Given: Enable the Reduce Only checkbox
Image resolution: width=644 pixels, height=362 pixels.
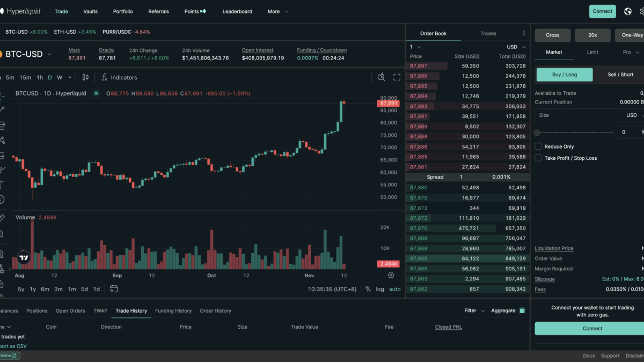Looking at the screenshot, I should click(x=538, y=146).
